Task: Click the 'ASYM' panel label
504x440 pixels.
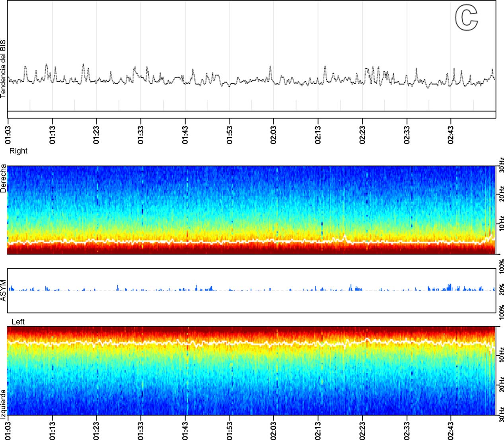Action: (4, 291)
